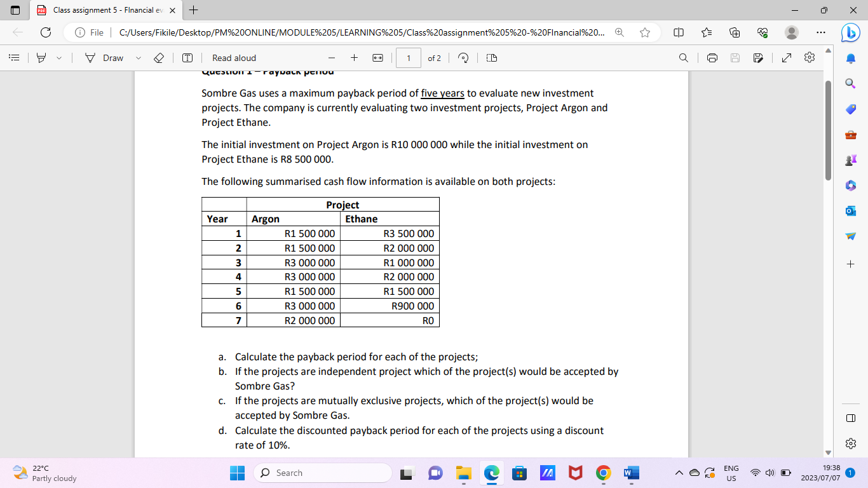Open Find in PDF search

[684, 58]
